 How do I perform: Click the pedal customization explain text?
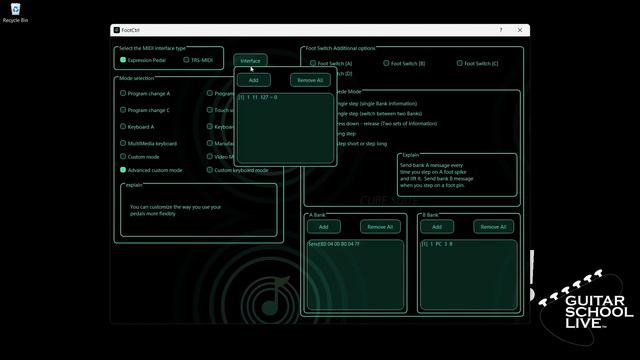click(x=176, y=210)
